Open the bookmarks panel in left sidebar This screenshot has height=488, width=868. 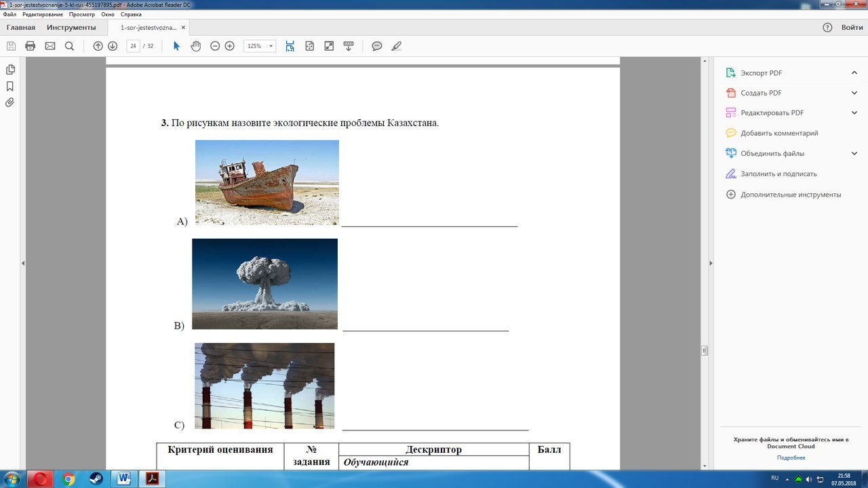[10, 86]
